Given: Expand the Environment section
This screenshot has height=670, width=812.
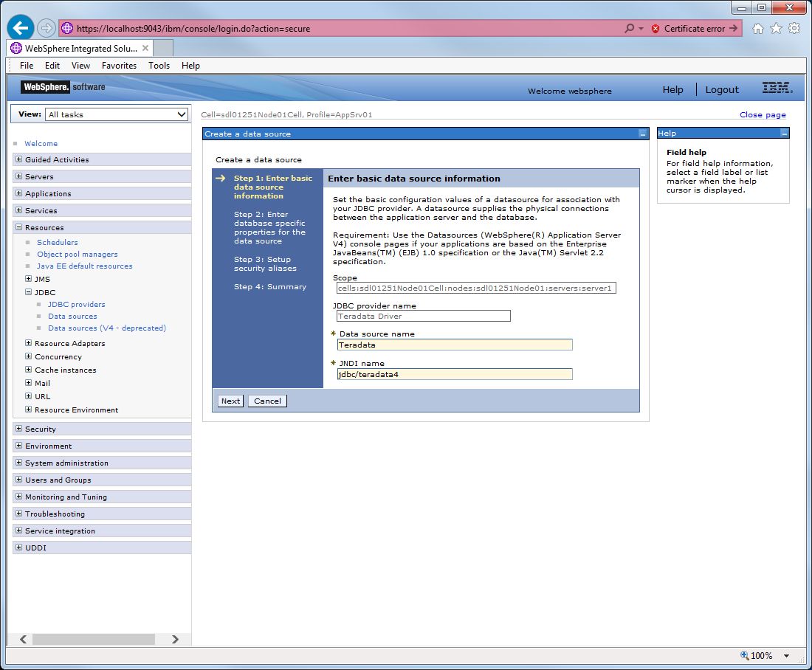Looking at the screenshot, I should coord(18,445).
